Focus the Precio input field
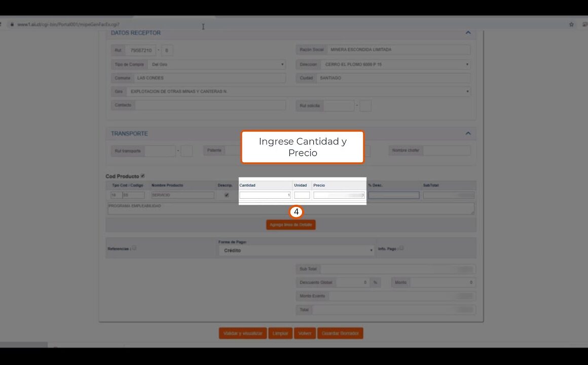Viewport: 588px width, 365px height. (x=339, y=195)
